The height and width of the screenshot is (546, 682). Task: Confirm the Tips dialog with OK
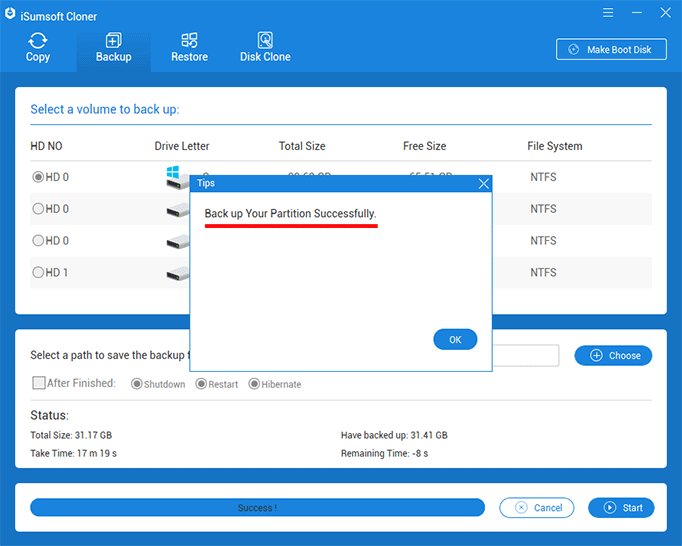point(455,339)
